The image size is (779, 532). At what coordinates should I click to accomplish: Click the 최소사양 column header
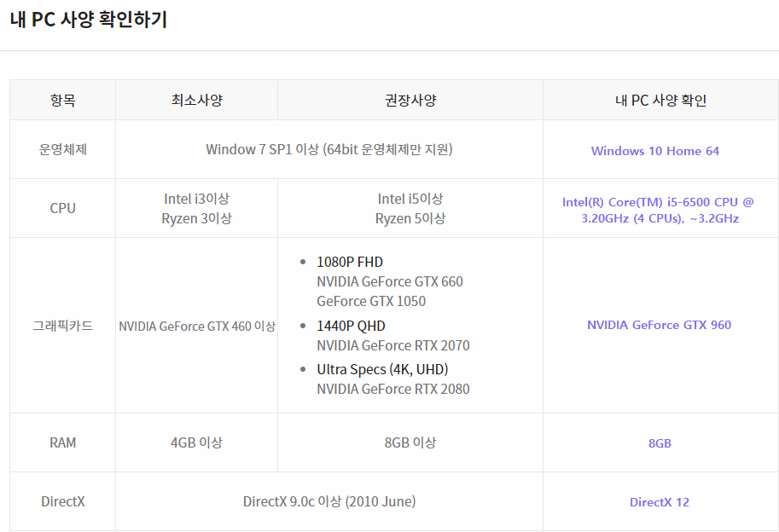pyautogui.click(x=196, y=101)
